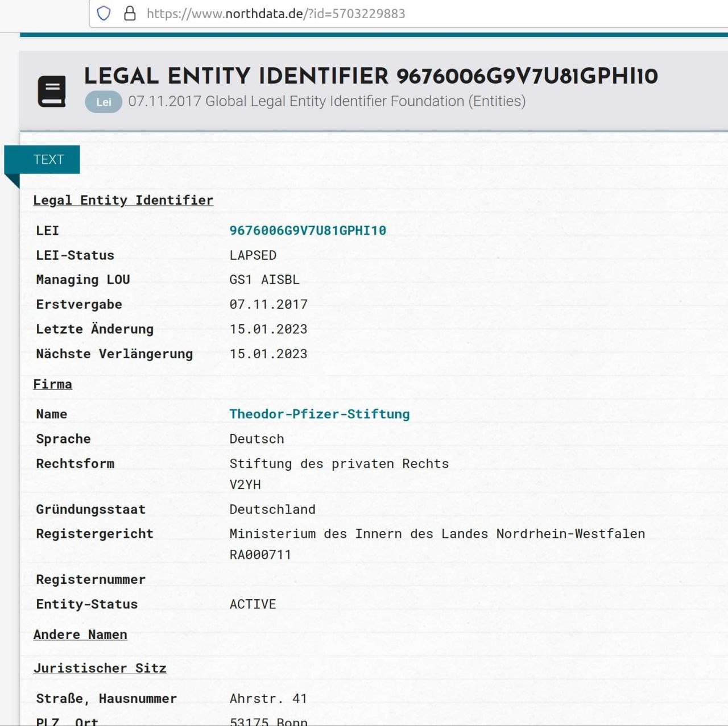Click the Deutsch language value

point(257,439)
